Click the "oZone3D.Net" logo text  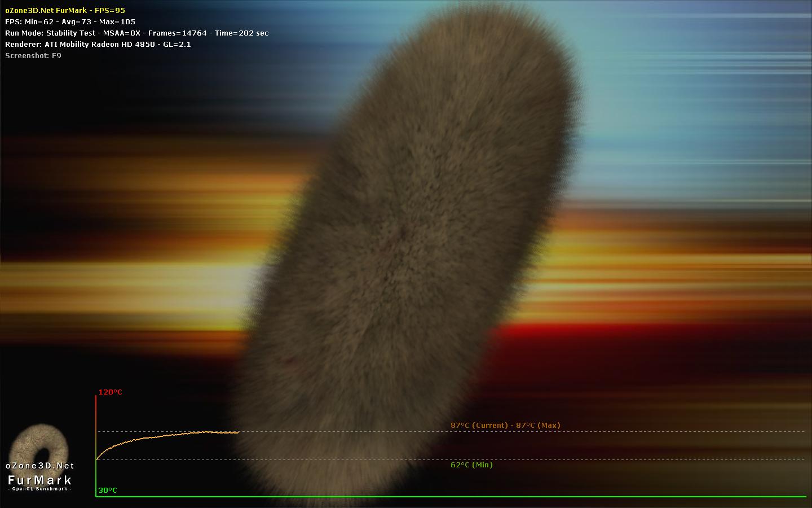point(40,466)
